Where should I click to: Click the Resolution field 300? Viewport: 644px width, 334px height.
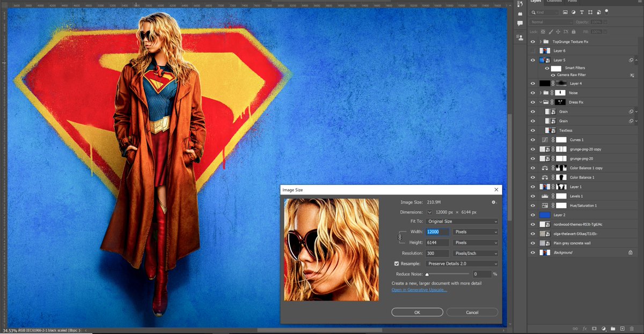pos(438,253)
